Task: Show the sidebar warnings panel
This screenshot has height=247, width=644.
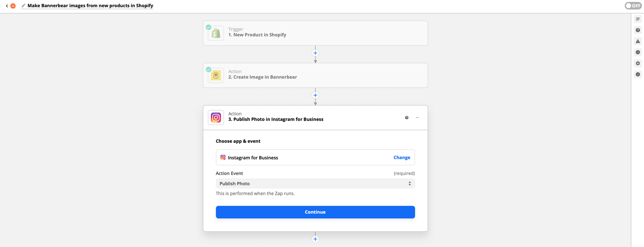Action: (x=638, y=41)
